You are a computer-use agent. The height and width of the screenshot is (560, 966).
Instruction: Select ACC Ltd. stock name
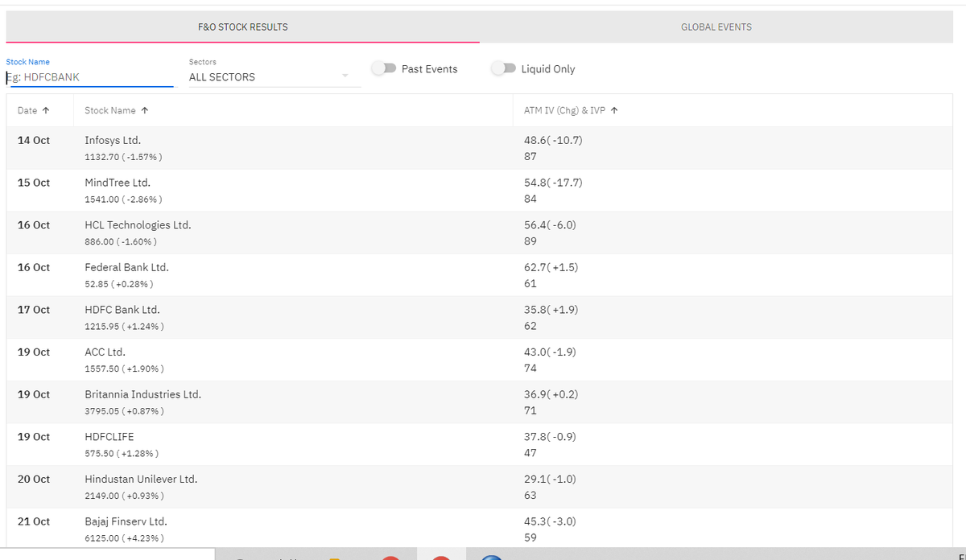105,352
